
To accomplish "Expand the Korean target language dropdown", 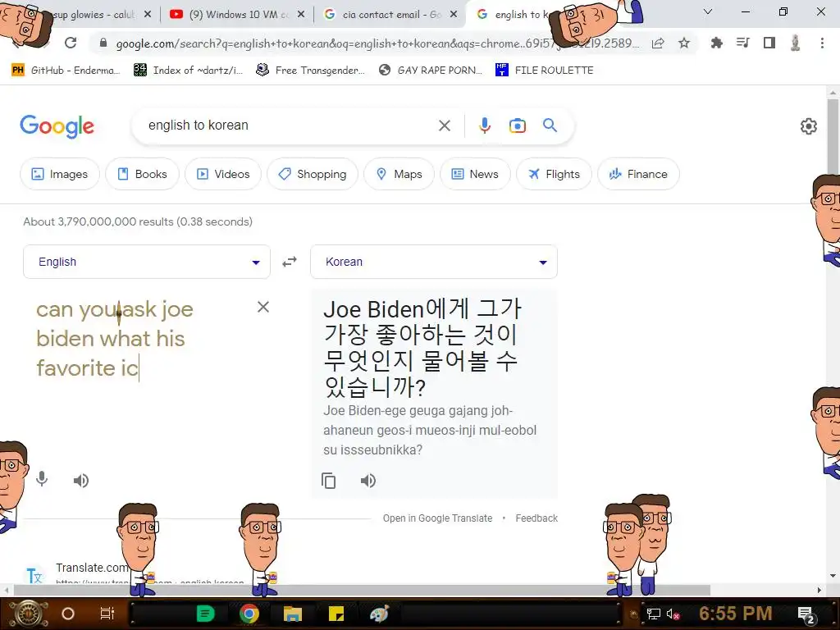I will coord(434,262).
